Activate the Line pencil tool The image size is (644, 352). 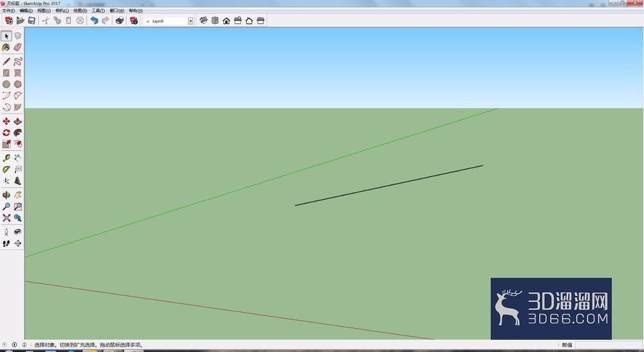coord(6,62)
